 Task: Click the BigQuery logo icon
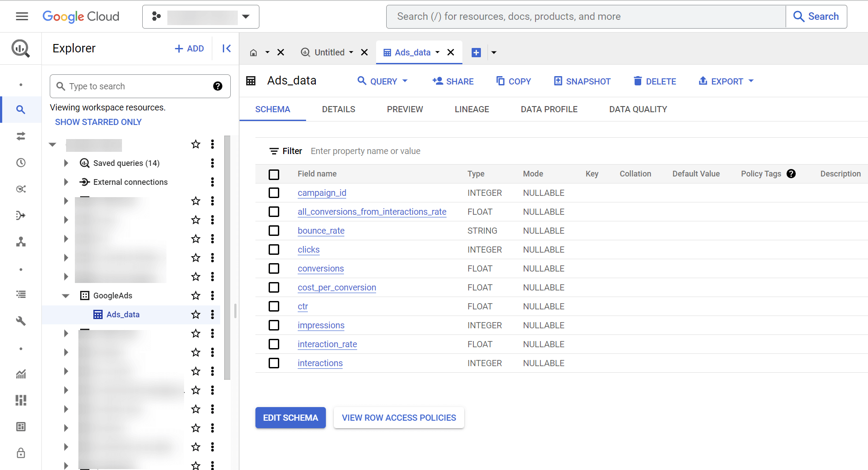(x=21, y=48)
